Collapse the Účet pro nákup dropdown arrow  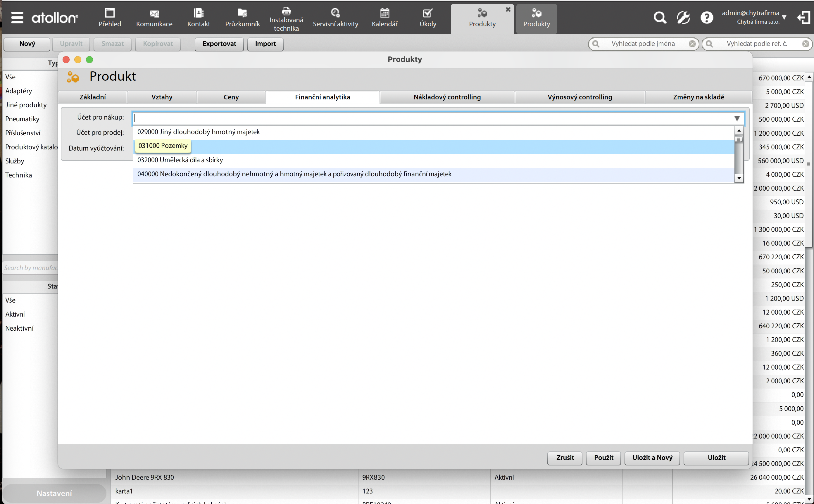coord(737,118)
